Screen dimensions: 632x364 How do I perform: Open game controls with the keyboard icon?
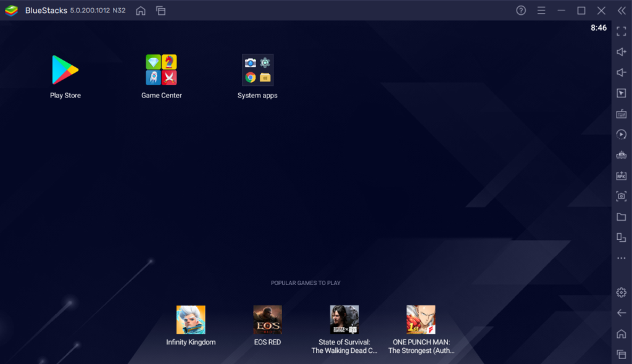tap(622, 114)
